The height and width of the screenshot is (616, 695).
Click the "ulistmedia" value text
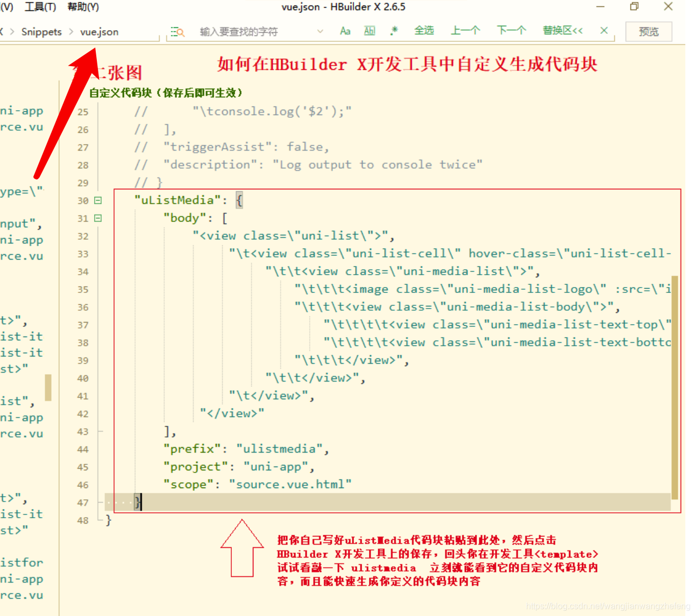(x=279, y=449)
